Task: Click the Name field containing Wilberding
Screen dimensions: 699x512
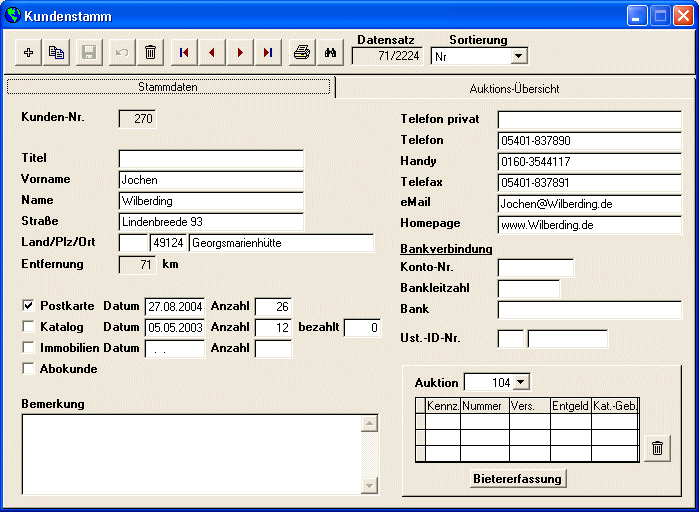Action: [211, 201]
